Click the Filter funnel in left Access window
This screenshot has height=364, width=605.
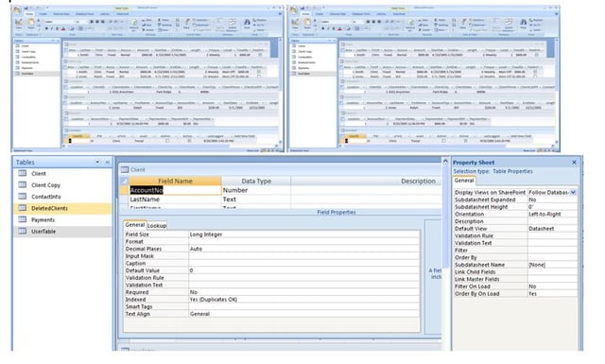[186, 23]
